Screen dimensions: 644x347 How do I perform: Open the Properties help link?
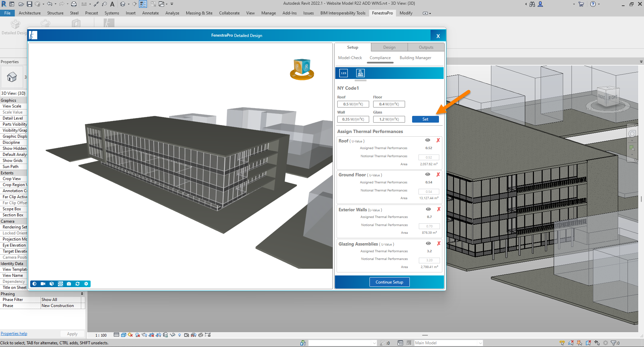[14, 334]
